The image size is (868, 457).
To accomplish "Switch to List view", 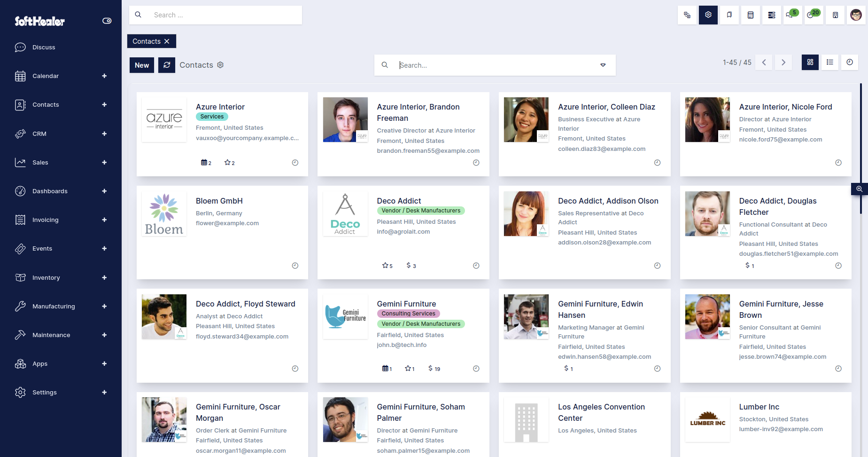I will (x=830, y=62).
